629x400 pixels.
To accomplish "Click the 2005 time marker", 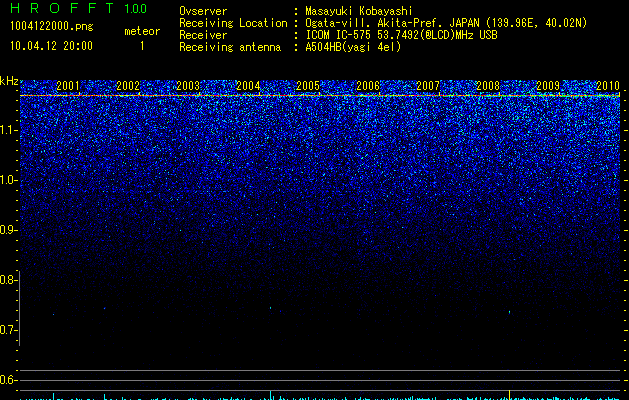I will click(x=308, y=85).
